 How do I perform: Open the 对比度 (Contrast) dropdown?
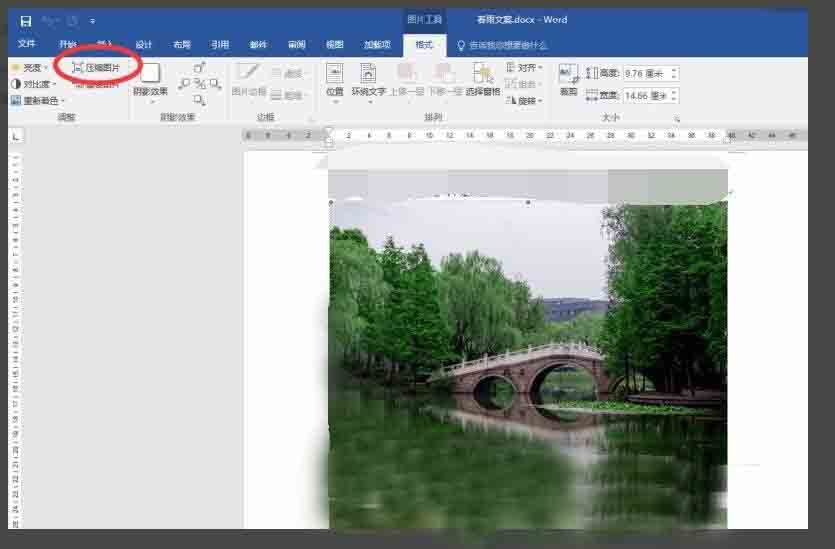pos(34,84)
